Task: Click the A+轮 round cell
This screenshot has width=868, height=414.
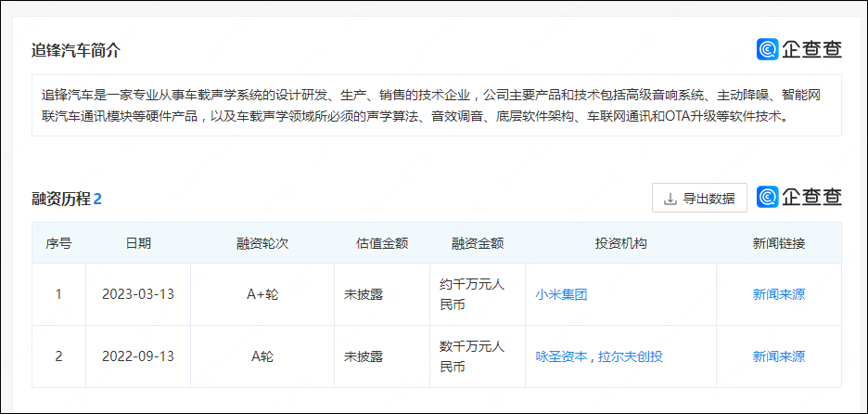Action: click(262, 294)
